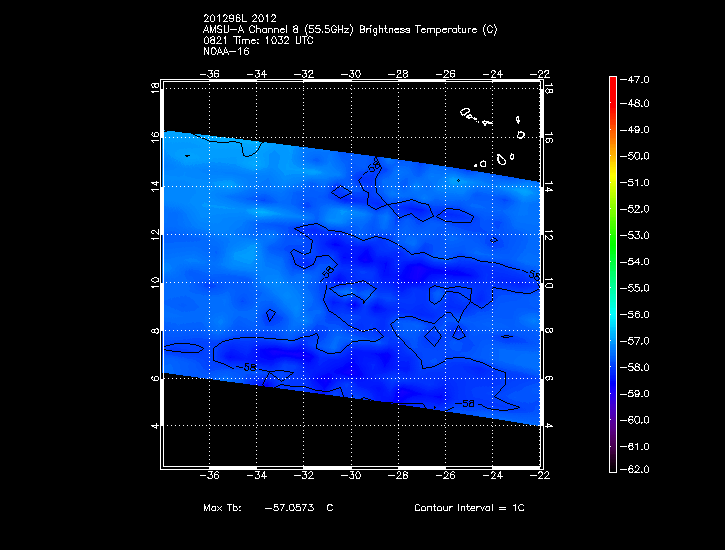725x550 pixels.
Task: Select the '12' label on the right latitude axis
Action: click(548, 235)
